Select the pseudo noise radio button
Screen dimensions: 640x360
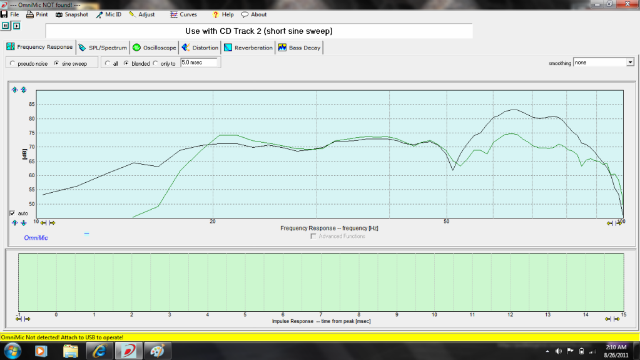[12, 63]
